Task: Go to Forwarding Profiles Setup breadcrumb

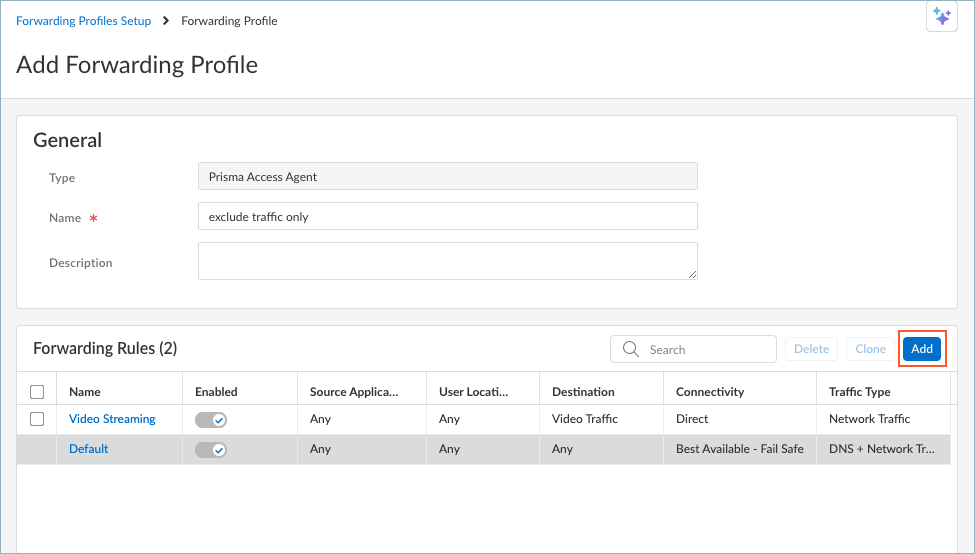Action: (84, 21)
